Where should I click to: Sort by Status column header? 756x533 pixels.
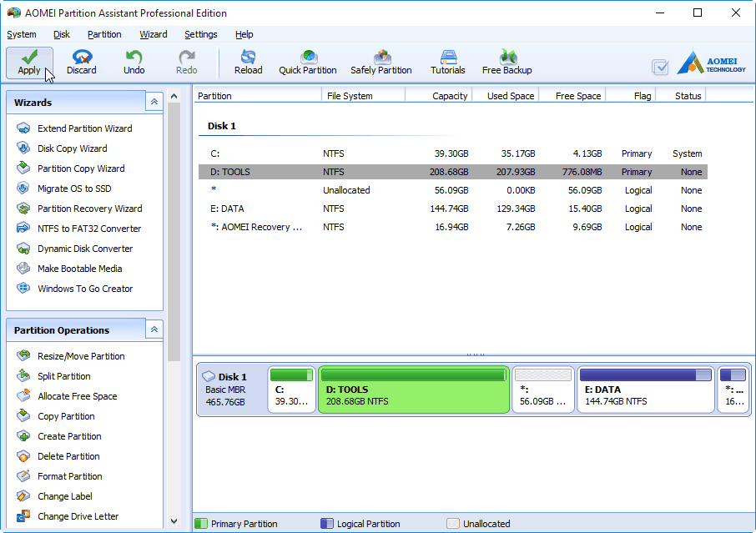[681, 96]
